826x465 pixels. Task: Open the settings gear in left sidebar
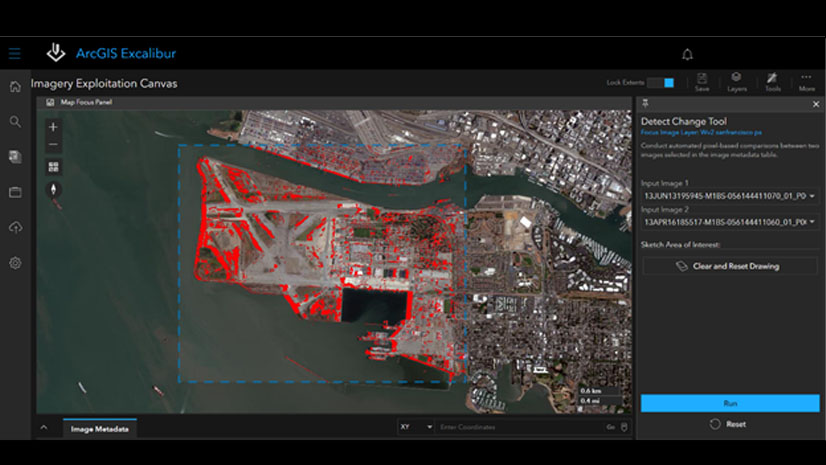tap(15, 263)
